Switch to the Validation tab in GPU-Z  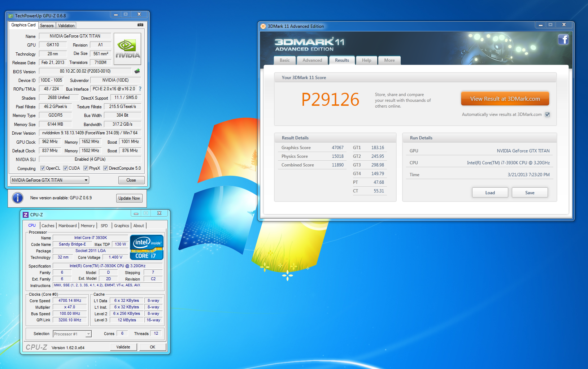[66, 26]
